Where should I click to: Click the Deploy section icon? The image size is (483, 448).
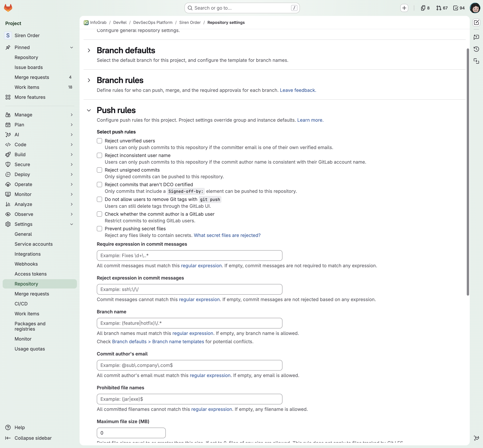[x=8, y=174]
